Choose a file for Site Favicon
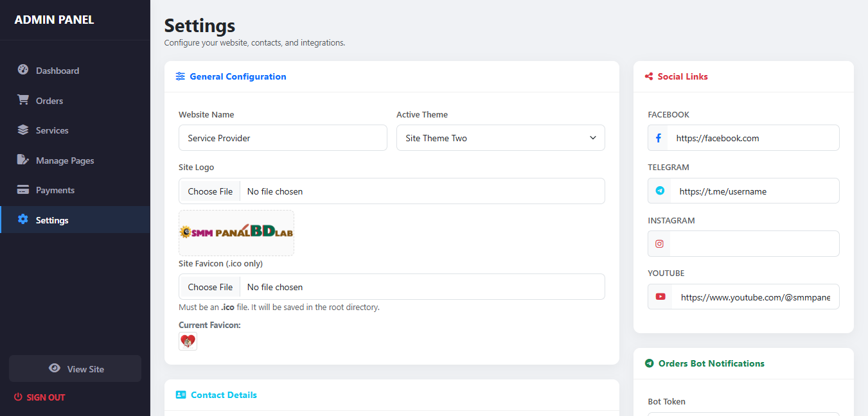Image resolution: width=868 pixels, height=416 pixels. (x=211, y=287)
